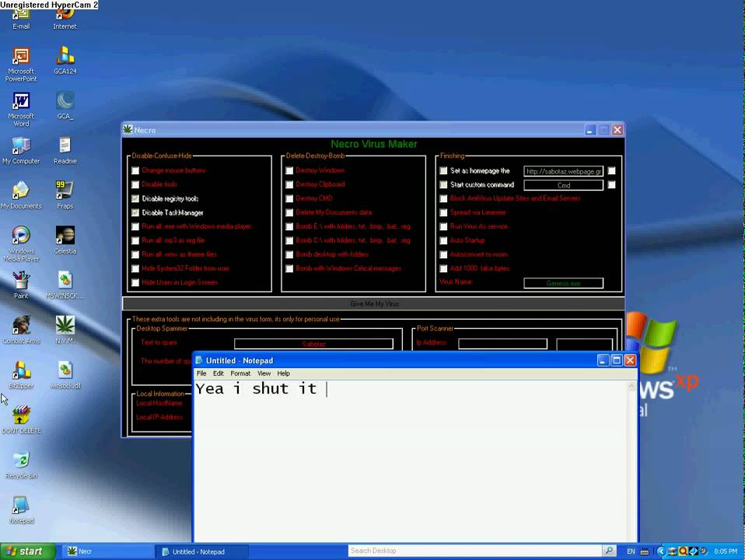
Task: Open the Paint desktop icon
Action: click(x=21, y=285)
